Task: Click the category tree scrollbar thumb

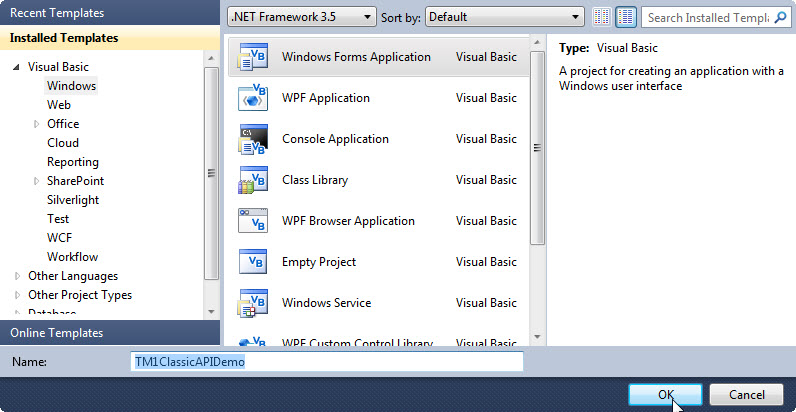Action: point(212,173)
